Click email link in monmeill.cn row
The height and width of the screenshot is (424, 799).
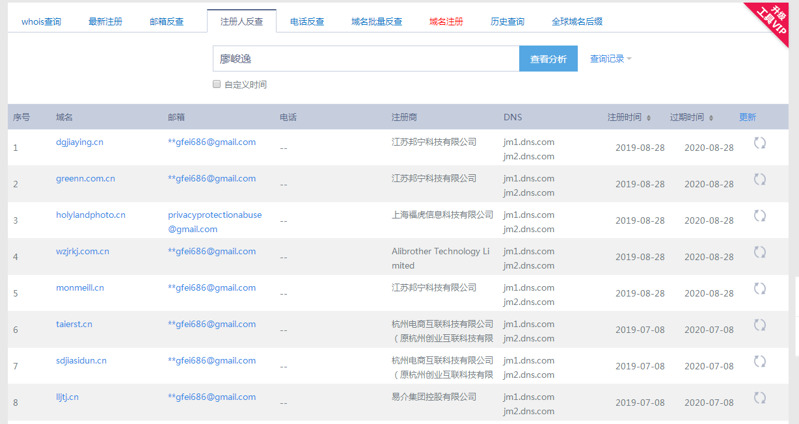click(x=212, y=288)
